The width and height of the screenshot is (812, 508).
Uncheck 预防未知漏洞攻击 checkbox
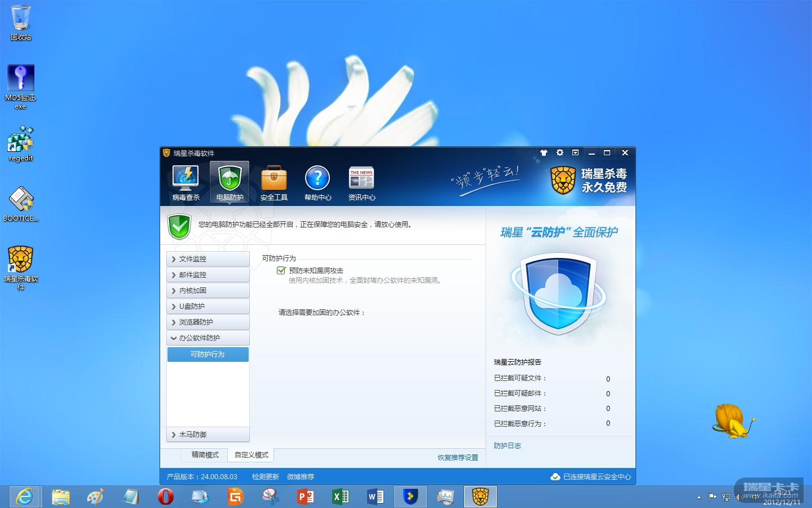281,270
